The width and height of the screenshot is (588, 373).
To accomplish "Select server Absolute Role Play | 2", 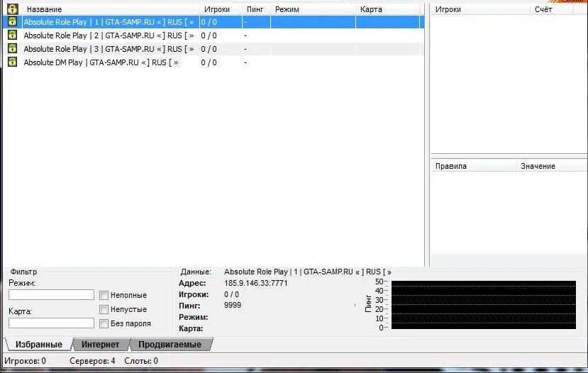I will click(213, 35).
